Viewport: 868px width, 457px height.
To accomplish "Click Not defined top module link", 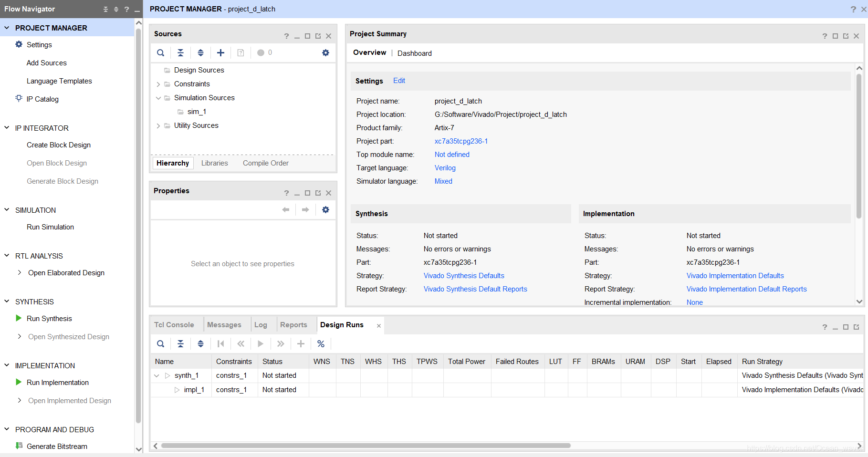I will [452, 155].
